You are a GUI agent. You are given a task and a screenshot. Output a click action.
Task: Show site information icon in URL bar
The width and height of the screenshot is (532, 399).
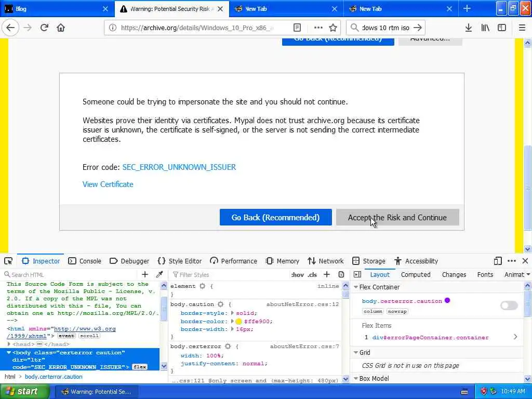click(113, 28)
